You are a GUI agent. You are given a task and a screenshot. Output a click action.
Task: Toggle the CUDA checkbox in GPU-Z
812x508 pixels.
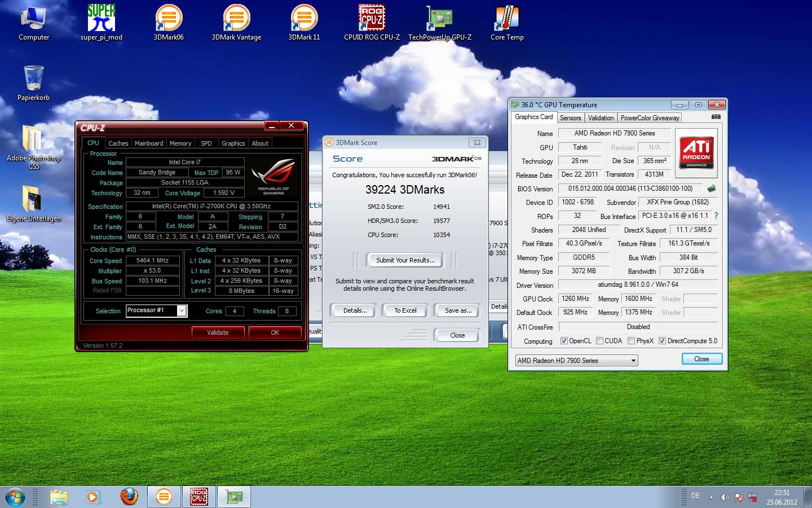pos(600,341)
